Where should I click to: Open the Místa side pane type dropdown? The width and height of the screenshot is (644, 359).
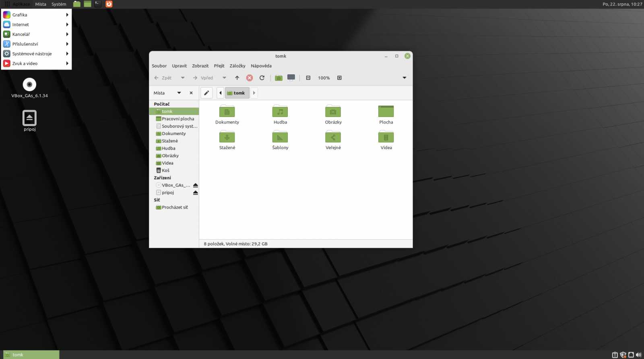click(x=179, y=93)
